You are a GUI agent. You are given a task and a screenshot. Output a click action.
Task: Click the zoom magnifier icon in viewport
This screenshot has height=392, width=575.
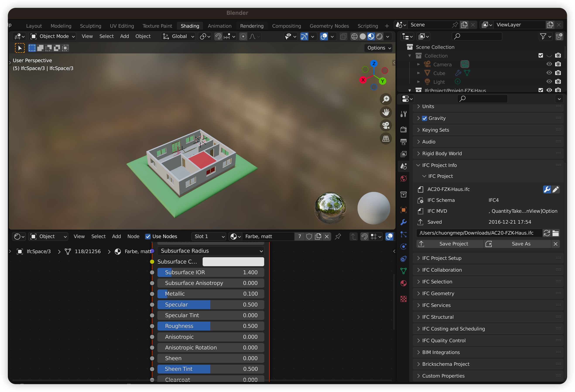tap(385, 99)
